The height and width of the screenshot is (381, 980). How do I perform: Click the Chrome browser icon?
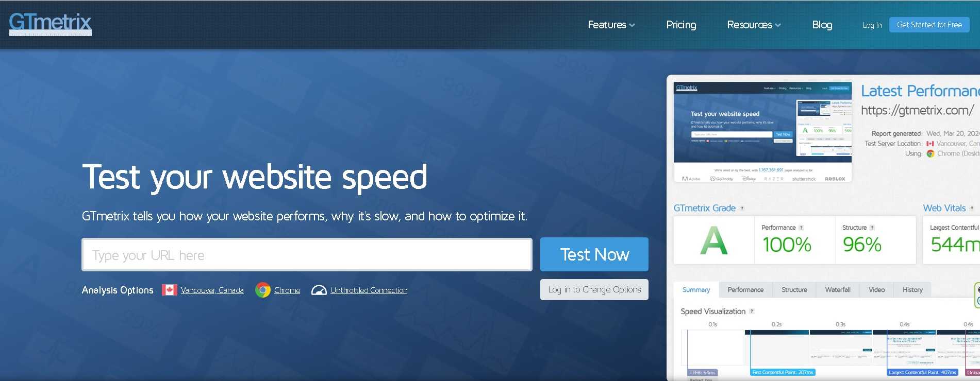pos(263,290)
